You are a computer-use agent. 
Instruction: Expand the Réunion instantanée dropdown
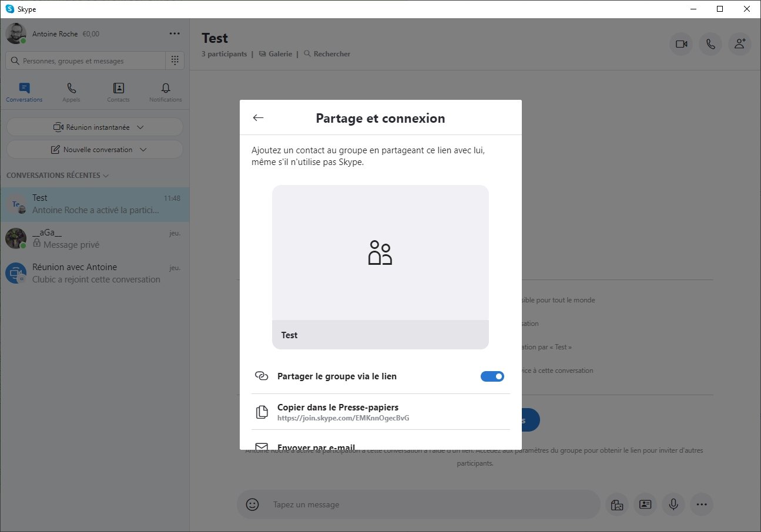(x=140, y=127)
